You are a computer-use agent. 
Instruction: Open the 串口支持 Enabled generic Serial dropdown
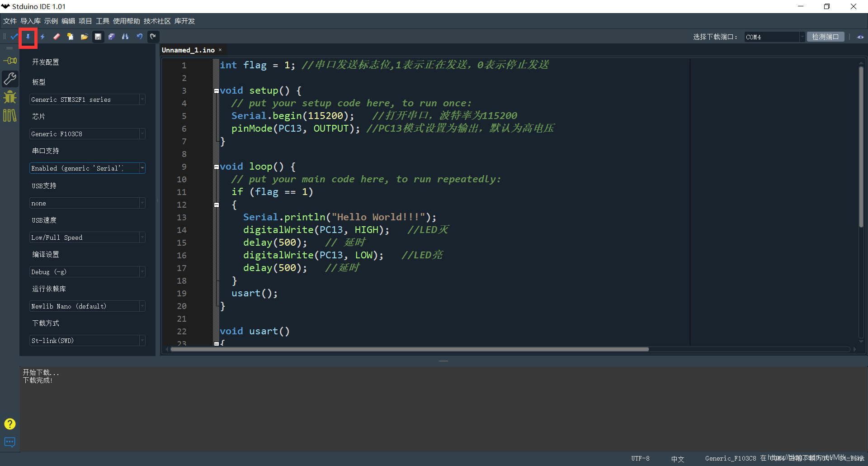click(87, 168)
